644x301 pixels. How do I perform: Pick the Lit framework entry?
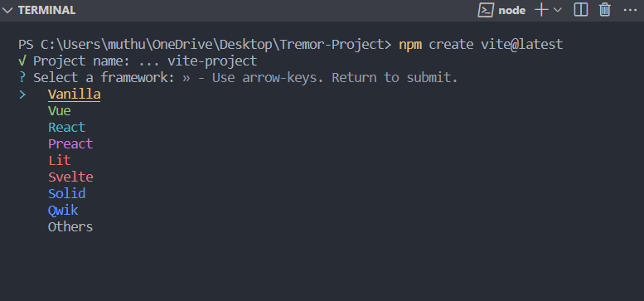click(x=60, y=160)
